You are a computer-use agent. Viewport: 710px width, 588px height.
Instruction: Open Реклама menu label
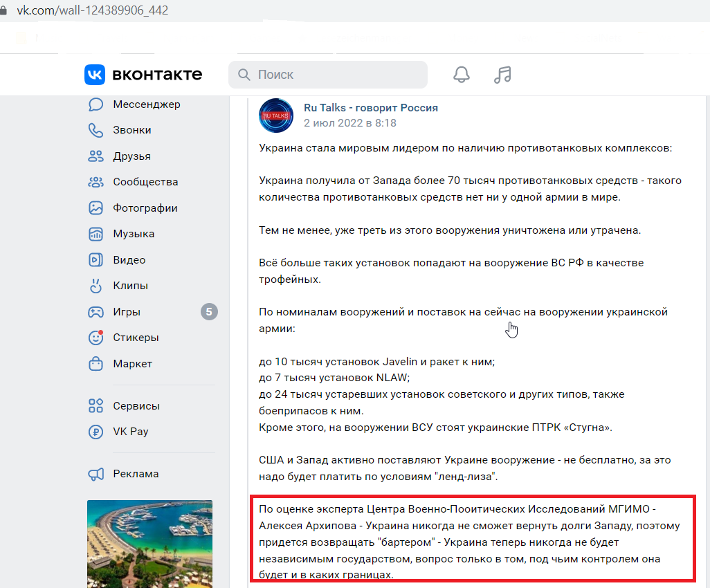[x=136, y=474]
